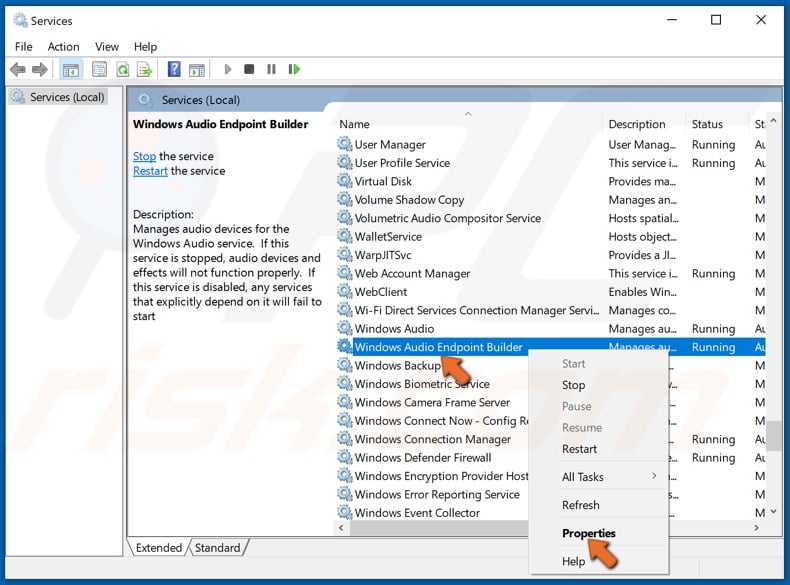Click the vertical scrollbar thumb

click(774, 436)
